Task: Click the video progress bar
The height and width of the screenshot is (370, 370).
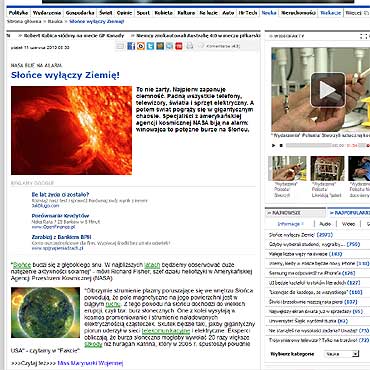Action: tap(309, 145)
